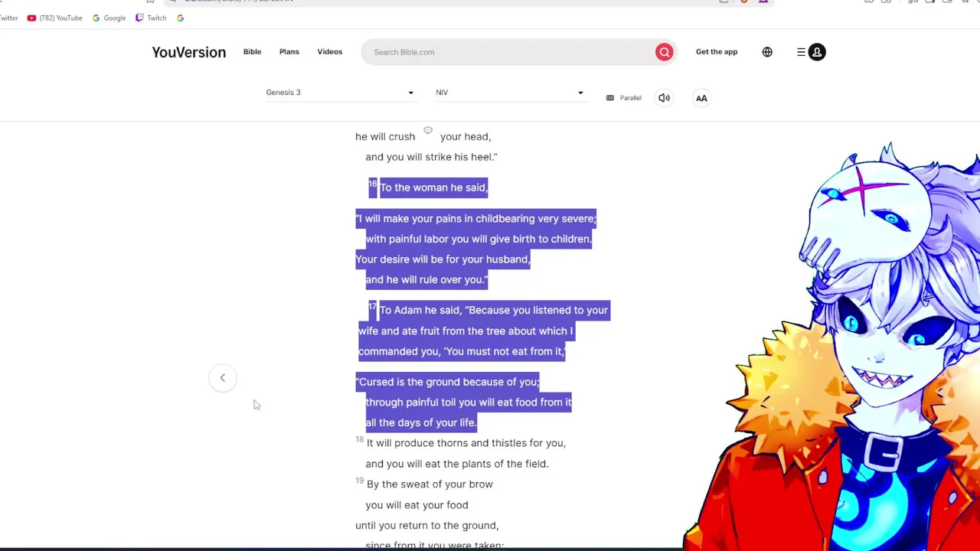The width and height of the screenshot is (980, 551).
Task: Click line 'through painful toil you will eat food'
Action: click(469, 403)
